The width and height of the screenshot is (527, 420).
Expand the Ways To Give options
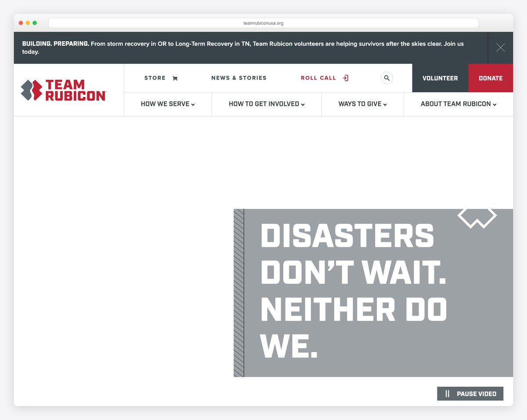362,104
